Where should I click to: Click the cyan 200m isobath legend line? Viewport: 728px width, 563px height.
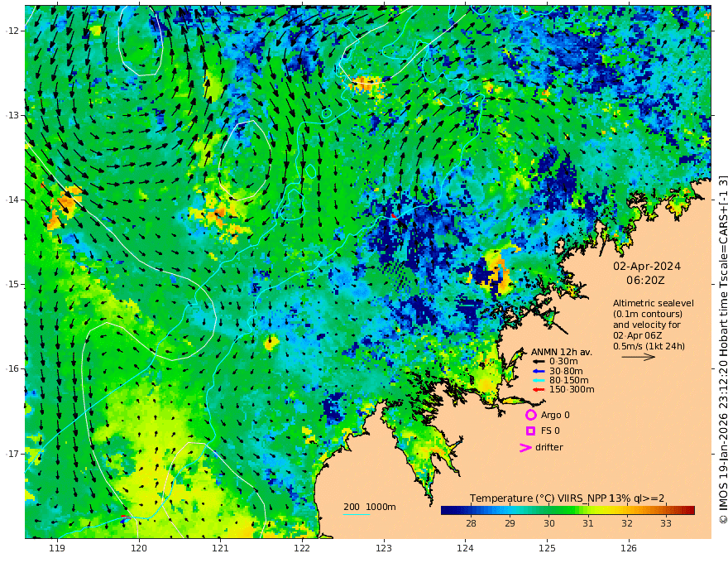click(357, 515)
